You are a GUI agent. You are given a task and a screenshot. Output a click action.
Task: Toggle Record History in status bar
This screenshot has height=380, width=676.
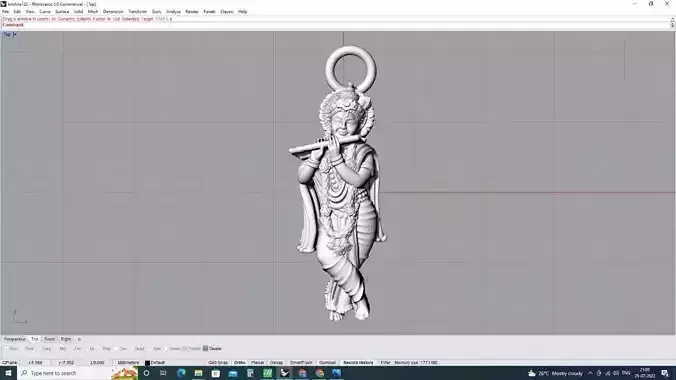358,363
